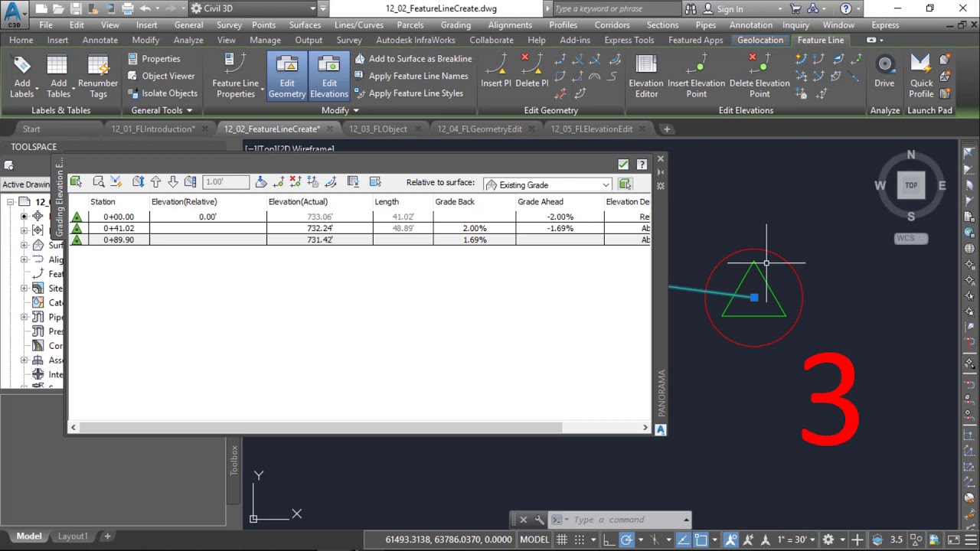Select the 0+41.02 station cell
Viewport: 980px width, 551px height.
point(119,228)
